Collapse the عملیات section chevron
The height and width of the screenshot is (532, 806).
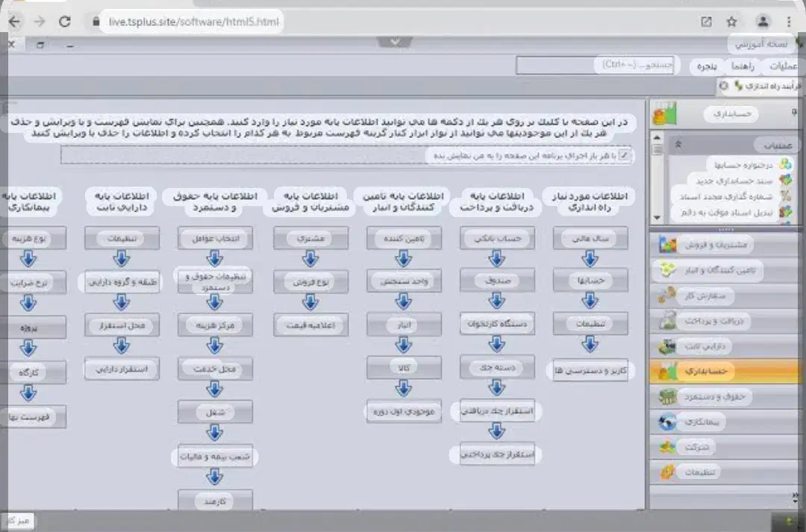[678, 145]
